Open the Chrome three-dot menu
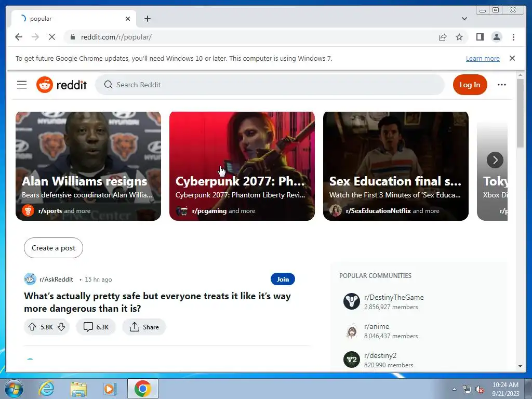The height and width of the screenshot is (399, 532). 513,37
